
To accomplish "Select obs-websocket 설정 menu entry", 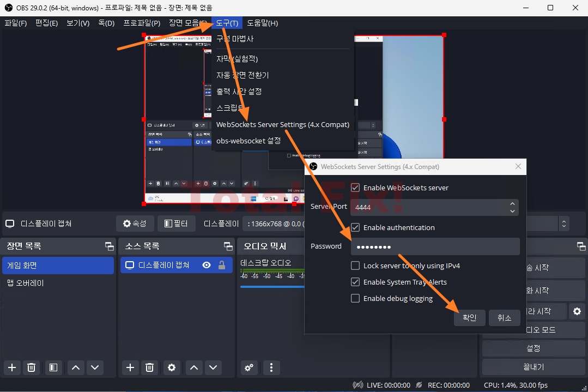I will (x=283, y=141).
